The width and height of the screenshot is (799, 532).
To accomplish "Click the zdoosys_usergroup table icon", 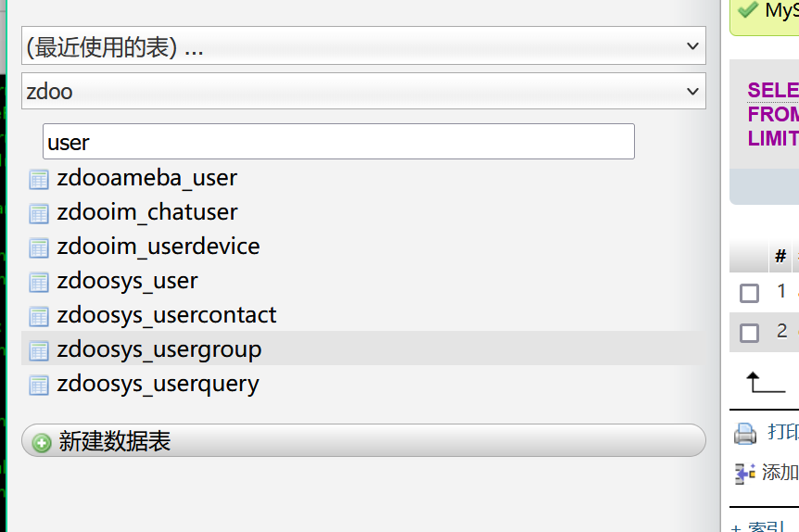I will (x=39, y=350).
